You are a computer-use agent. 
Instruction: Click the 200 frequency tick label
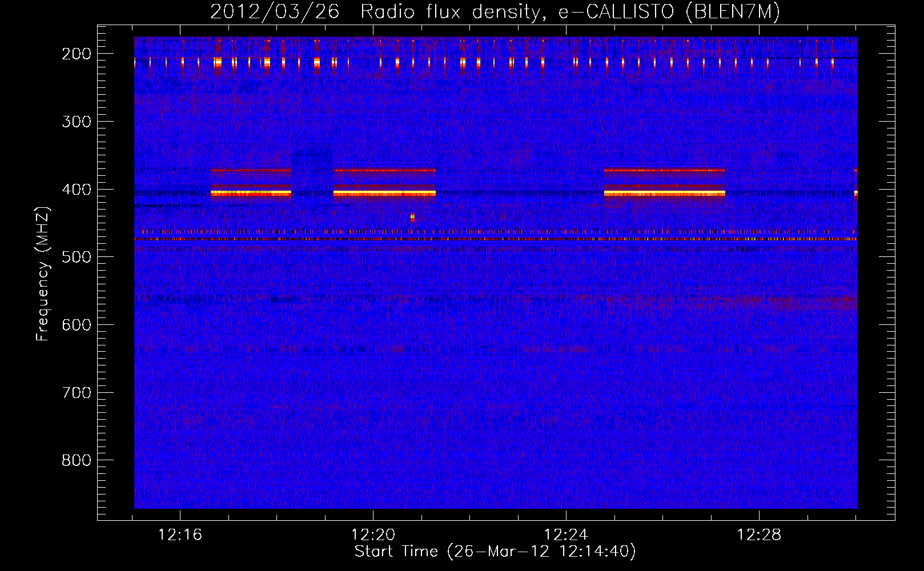77,54
